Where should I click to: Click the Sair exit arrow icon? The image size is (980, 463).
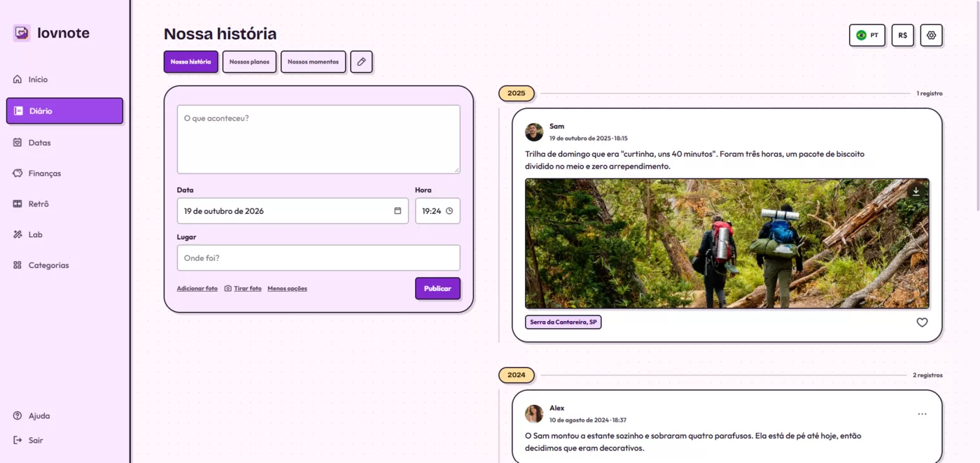(x=17, y=441)
